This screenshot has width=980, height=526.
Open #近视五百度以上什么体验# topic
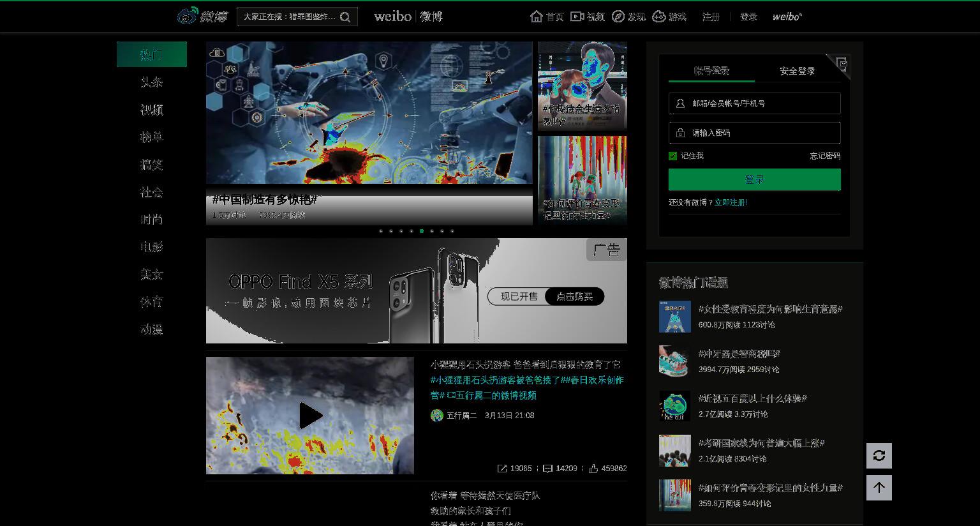(752, 398)
